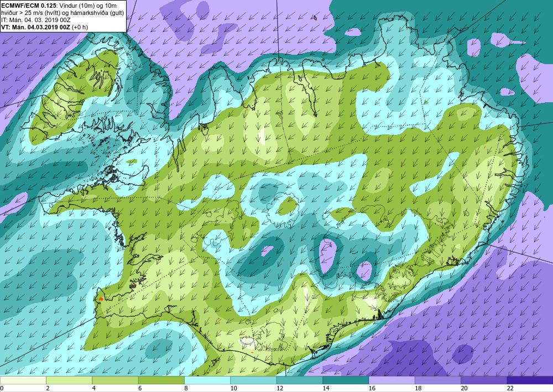Click the orange-red marker on the southwest coast
The height and width of the screenshot is (392, 553).
[x=101, y=299]
